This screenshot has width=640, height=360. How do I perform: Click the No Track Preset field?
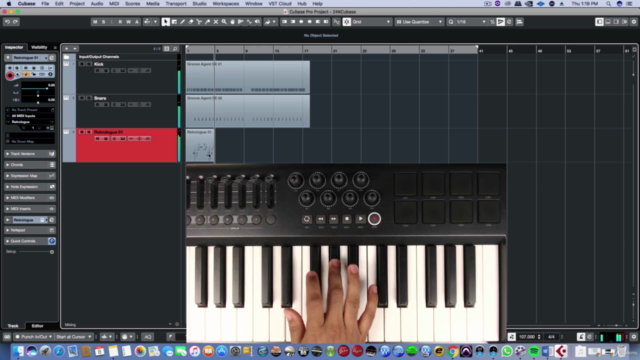tap(30, 110)
